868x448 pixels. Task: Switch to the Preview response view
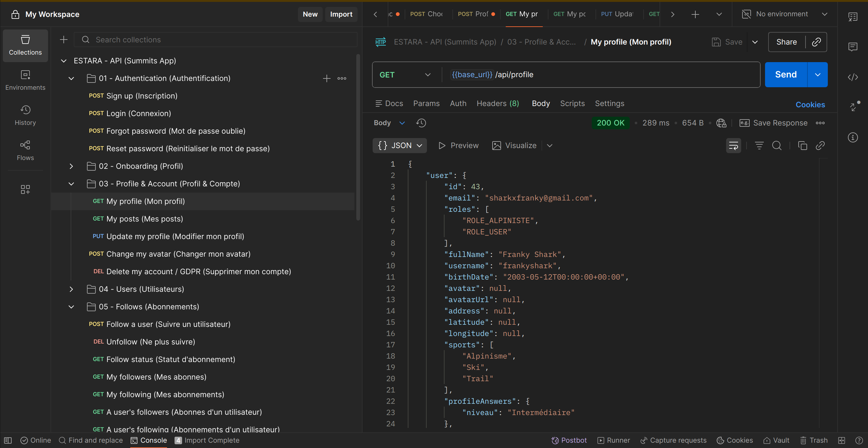coord(458,146)
